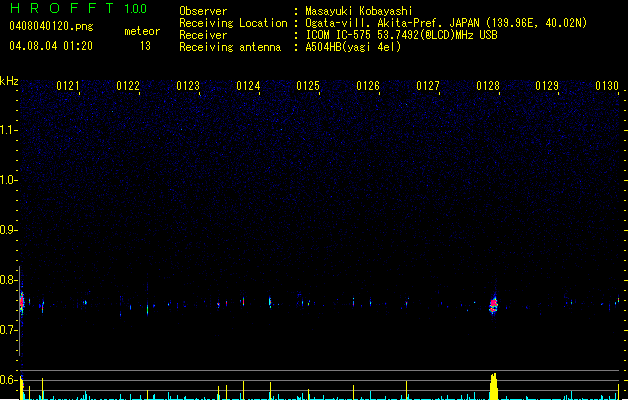629x400 pixels.
Task: Click the meteor count label
Action: coord(142,31)
